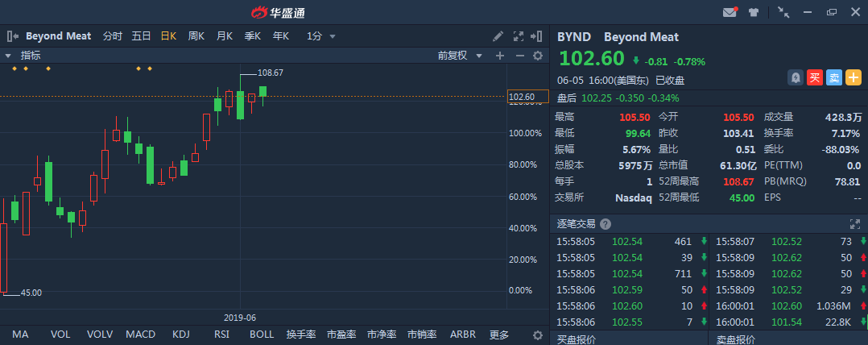Image resolution: width=868 pixels, height=345 pixels.
Task: Enable the KDJ indicator
Action: click(x=181, y=335)
